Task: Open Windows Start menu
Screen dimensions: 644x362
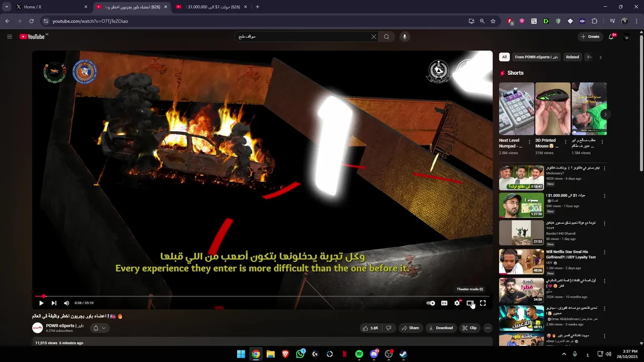Action: click(x=241, y=354)
